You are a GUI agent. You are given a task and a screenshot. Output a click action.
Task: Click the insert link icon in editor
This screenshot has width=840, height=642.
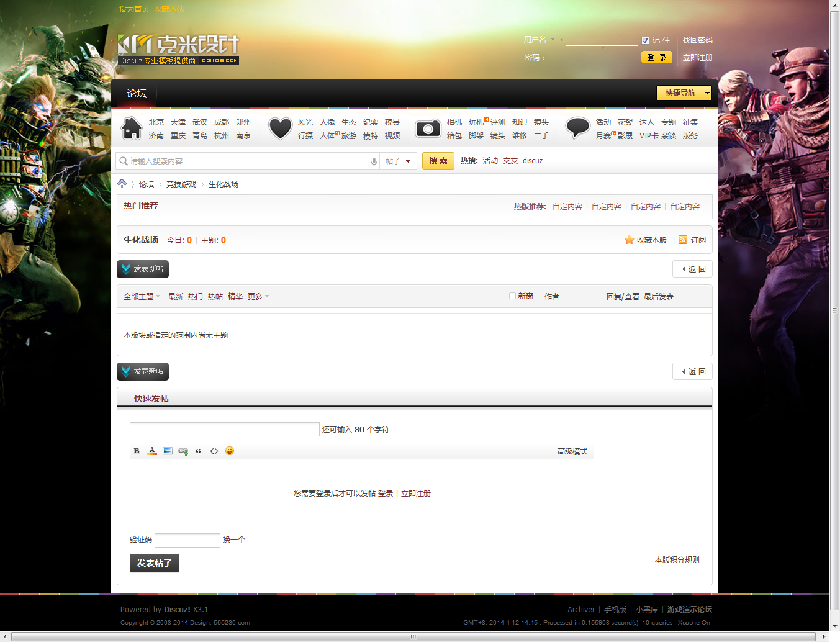(183, 451)
